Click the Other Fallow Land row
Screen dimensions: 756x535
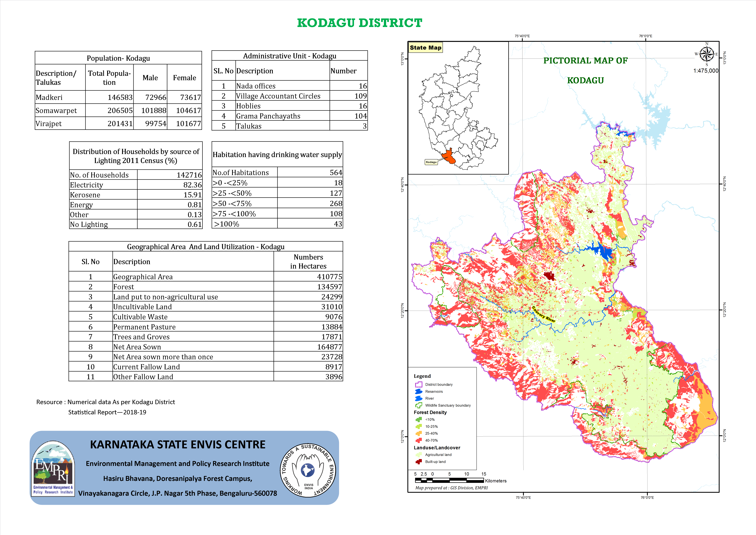click(206, 377)
